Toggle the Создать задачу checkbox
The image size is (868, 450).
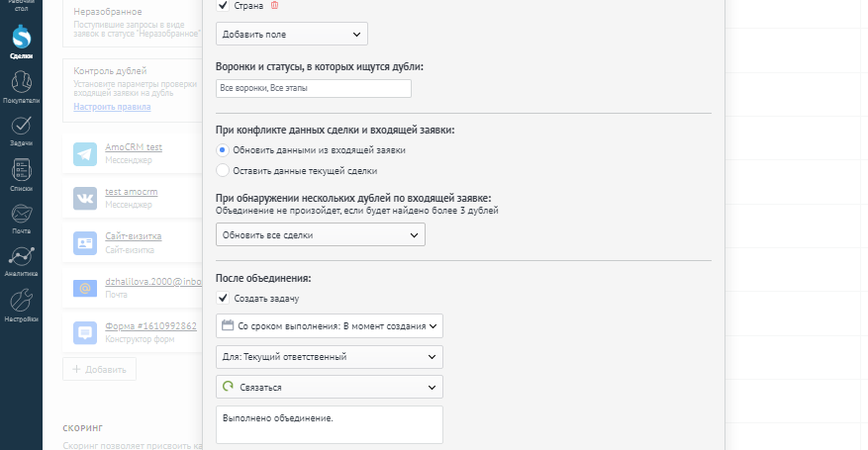pos(223,298)
